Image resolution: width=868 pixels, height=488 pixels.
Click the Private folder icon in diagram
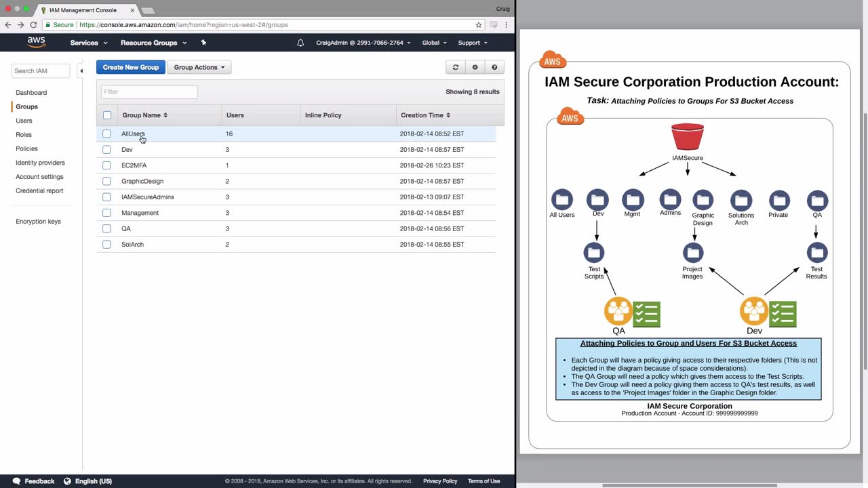(x=779, y=200)
